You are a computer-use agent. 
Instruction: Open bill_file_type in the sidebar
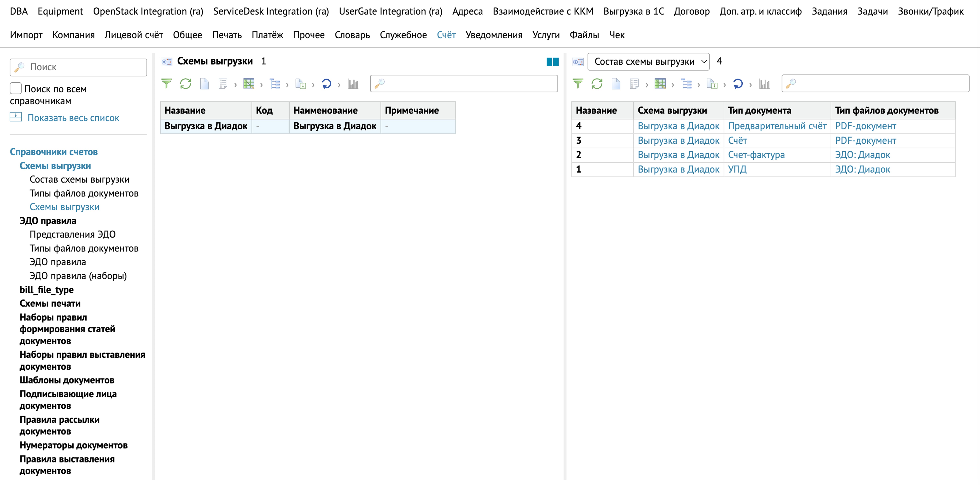(47, 290)
